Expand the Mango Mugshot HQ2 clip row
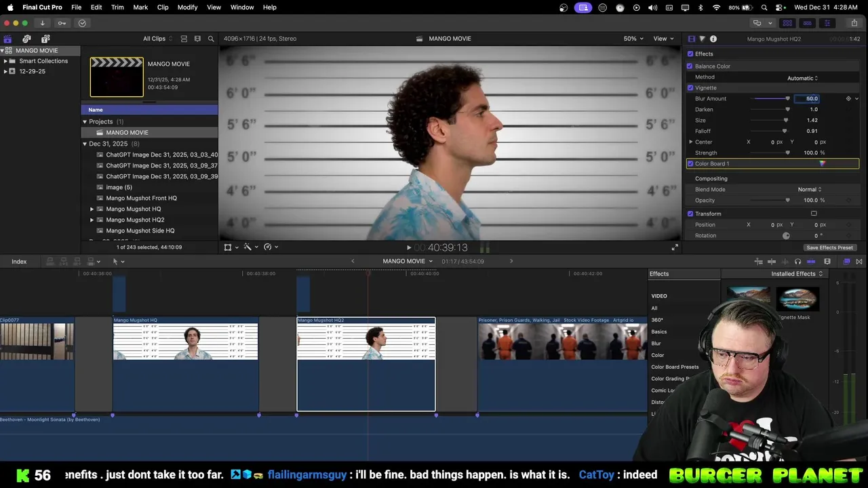This screenshot has height=488, width=868. [92, 220]
